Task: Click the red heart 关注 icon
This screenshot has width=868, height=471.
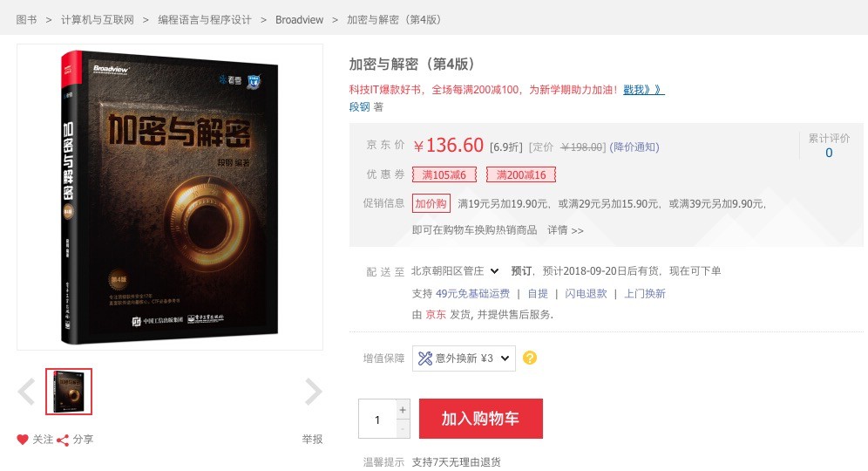Action: 22,440
